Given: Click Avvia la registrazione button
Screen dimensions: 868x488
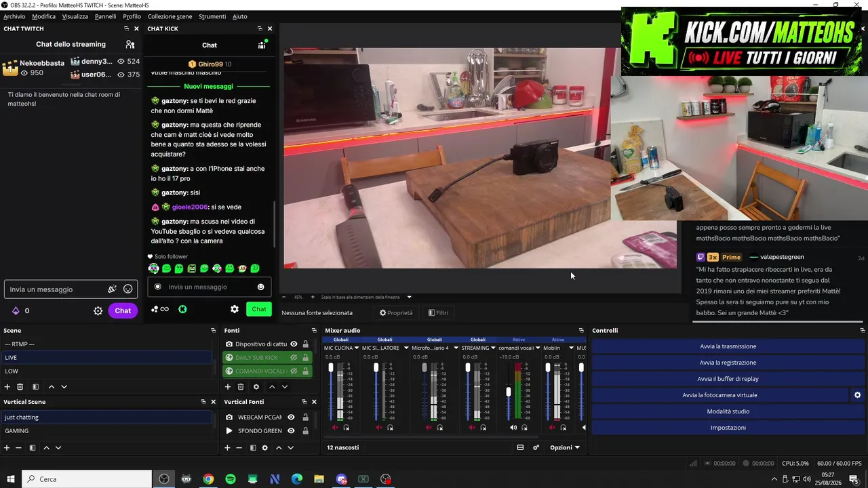Looking at the screenshot, I should click(x=728, y=363).
